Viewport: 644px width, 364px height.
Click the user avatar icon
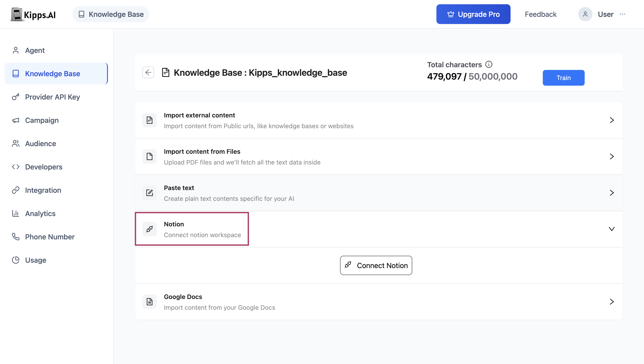coord(585,14)
